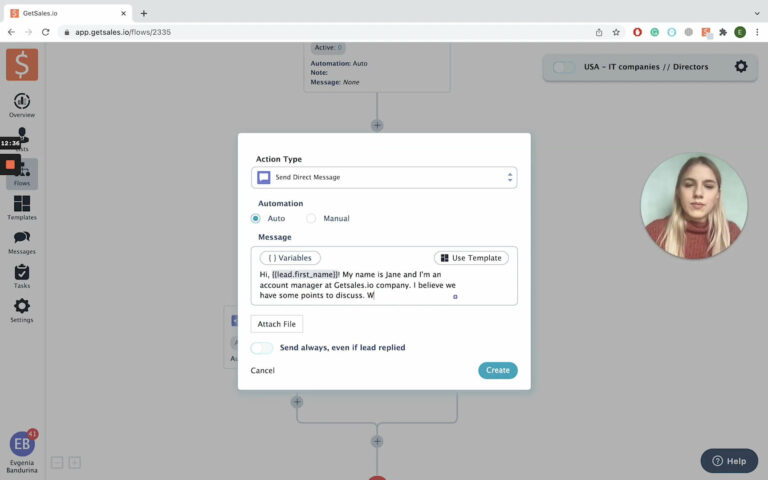Add step on left branch below dialog
This screenshot has width=768, height=480.
pos(297,402)
